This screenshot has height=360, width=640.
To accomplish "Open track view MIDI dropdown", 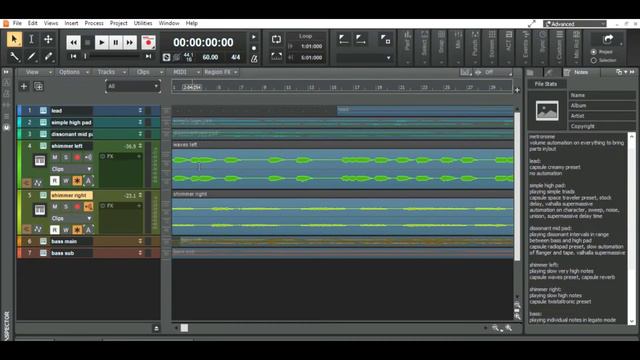I will tap(186, 72).
